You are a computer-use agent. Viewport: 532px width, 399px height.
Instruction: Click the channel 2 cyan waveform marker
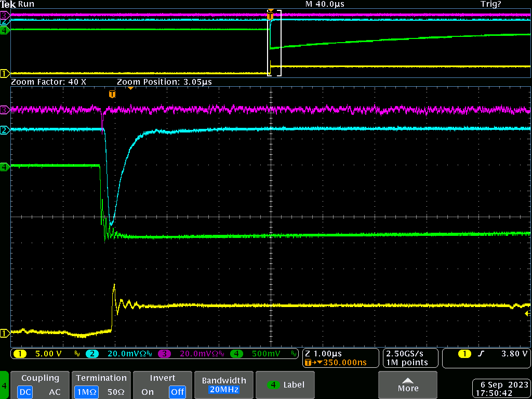[5, 130]
